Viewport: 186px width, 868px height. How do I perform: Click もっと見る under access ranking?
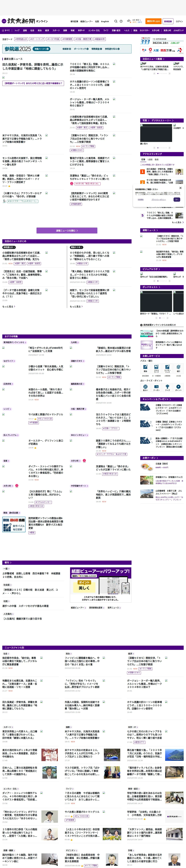[178, 222]
